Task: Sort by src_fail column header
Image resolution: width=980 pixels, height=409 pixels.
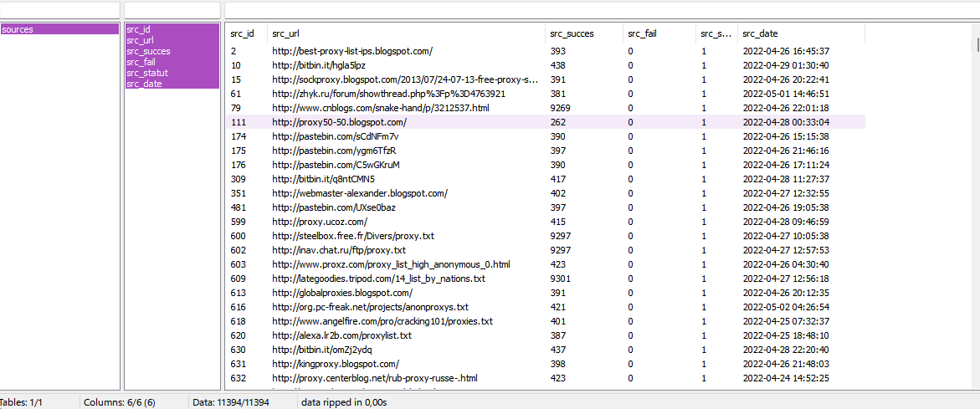Action: click(x=659, y=33)
